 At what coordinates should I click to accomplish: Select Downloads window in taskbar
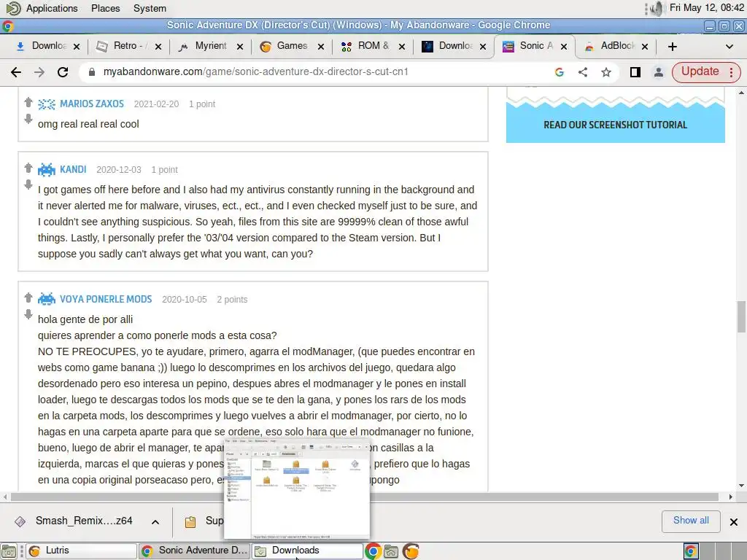point(307,551)
